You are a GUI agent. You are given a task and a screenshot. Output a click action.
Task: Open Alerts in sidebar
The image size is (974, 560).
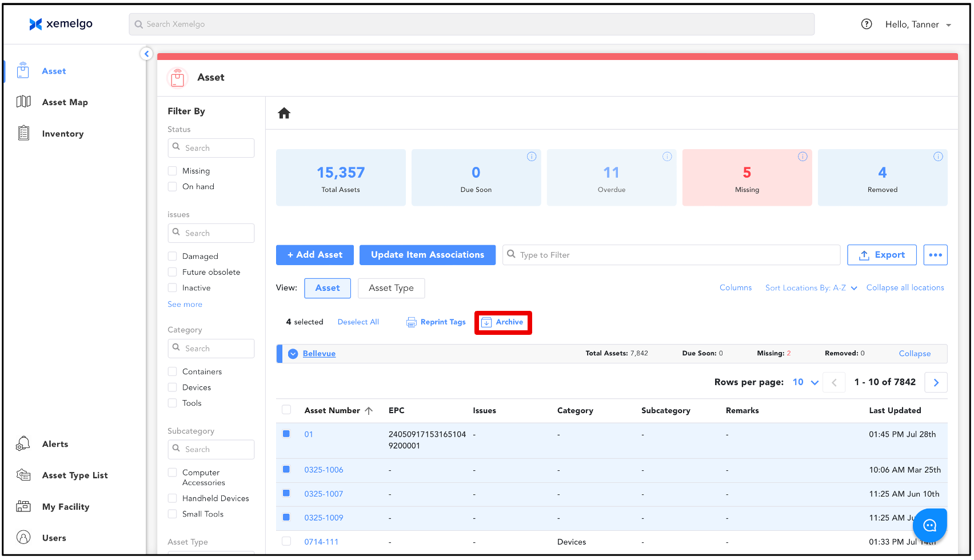point(42,444)
